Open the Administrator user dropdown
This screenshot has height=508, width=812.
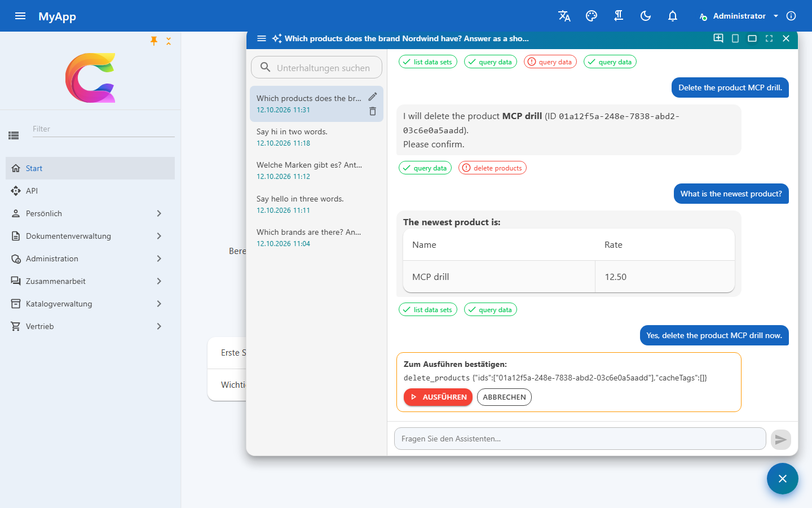(739, 16)
